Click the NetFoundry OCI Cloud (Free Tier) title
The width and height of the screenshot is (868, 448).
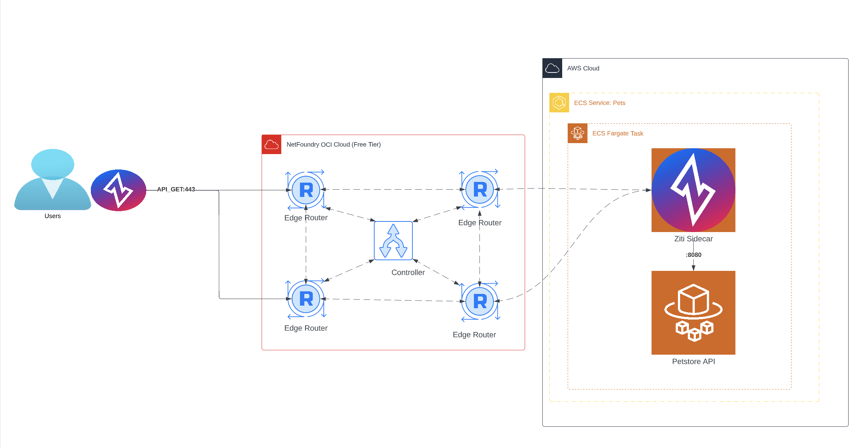point(333,145)
